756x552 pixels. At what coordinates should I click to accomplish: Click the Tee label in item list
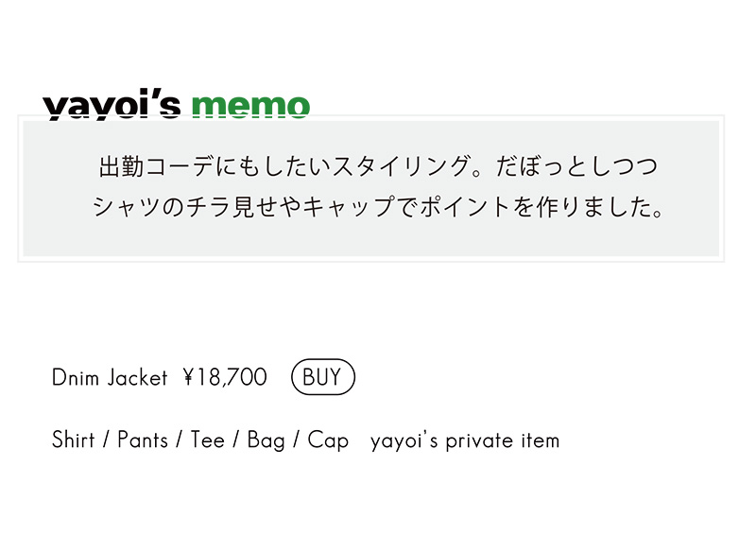pos(207,440)
